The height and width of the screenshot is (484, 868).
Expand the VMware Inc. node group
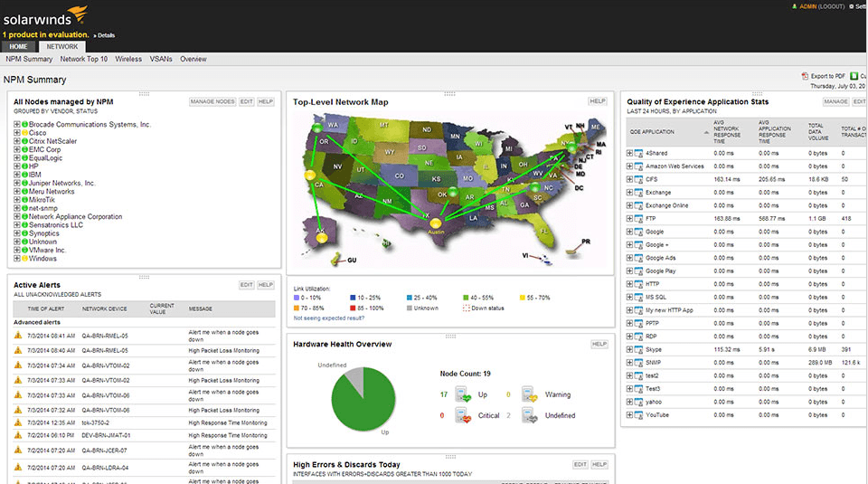click(17, 250)
